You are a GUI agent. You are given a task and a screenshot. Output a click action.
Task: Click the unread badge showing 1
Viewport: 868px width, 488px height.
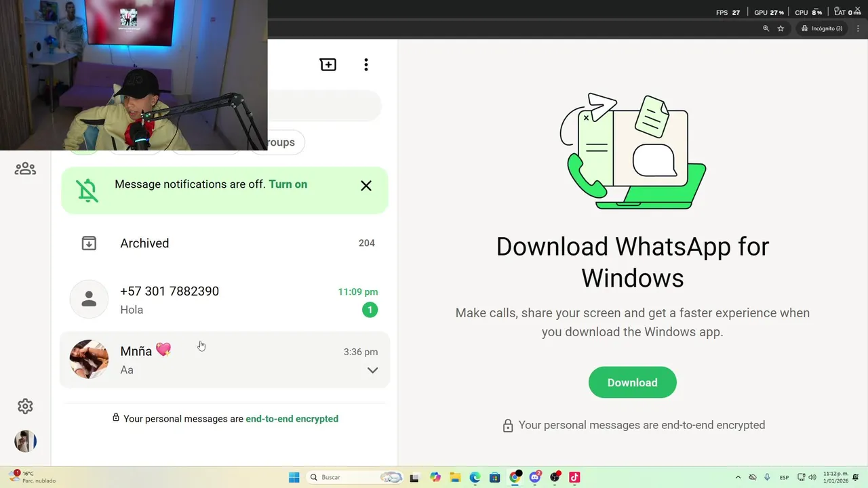(370, 310)
